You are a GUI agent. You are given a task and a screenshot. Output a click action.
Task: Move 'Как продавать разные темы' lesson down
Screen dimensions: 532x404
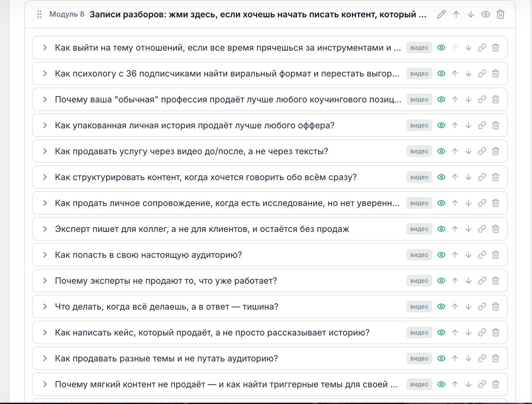point(468,359)
